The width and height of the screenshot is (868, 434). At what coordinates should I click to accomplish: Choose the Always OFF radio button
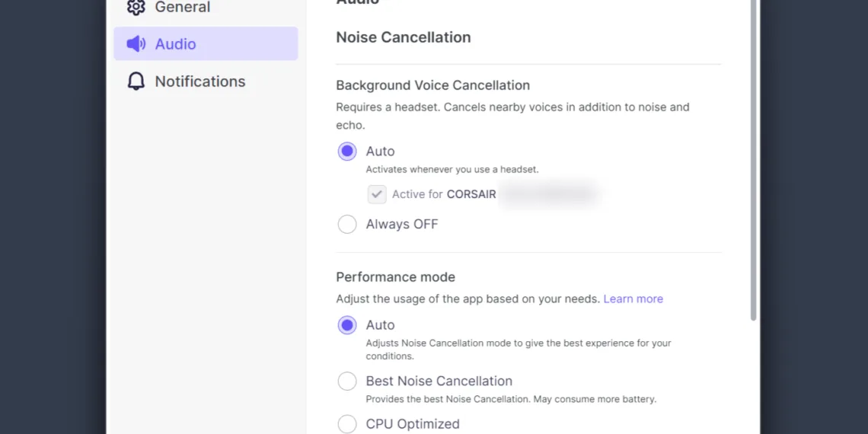[x=347, y=225]
